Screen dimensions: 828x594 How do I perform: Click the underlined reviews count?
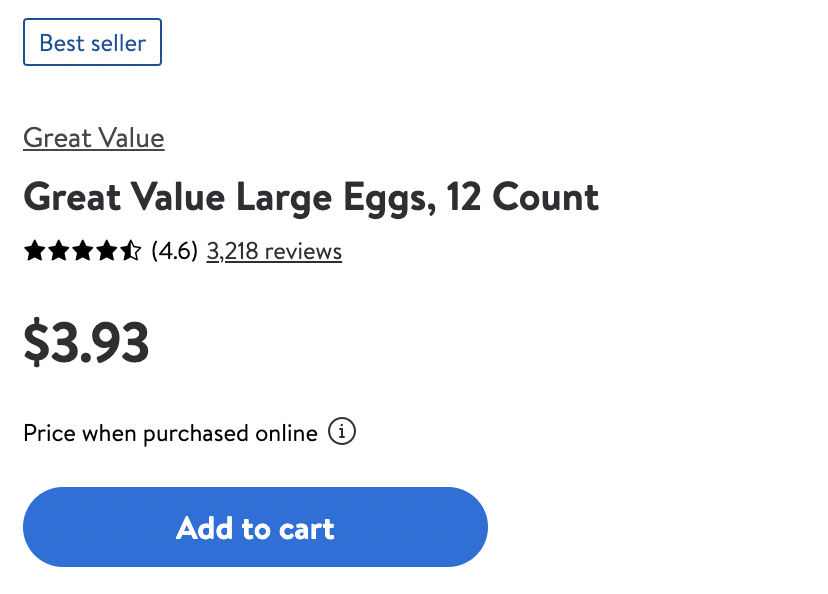pos(274,252)
